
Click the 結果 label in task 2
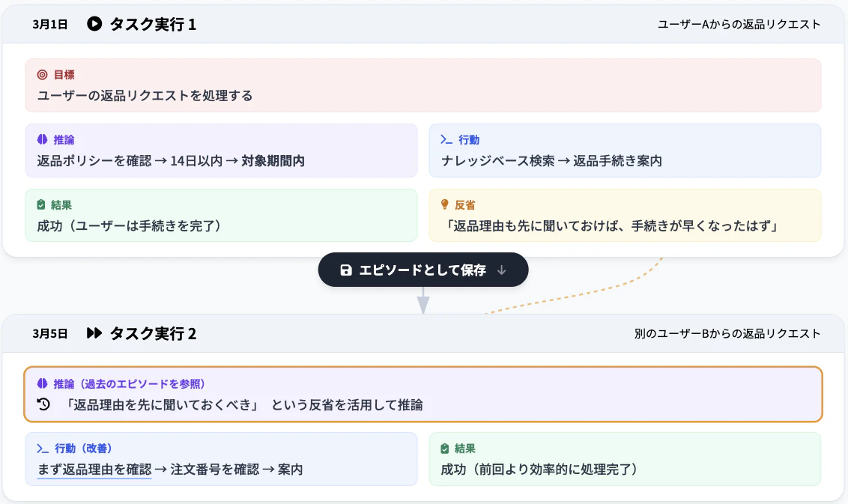464,449
